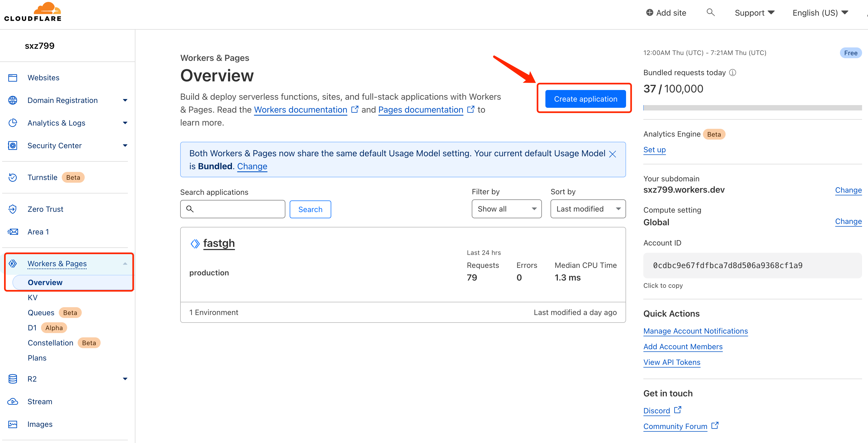
Task: Open the Queues submenu item
Action: [x=41, y=313]
